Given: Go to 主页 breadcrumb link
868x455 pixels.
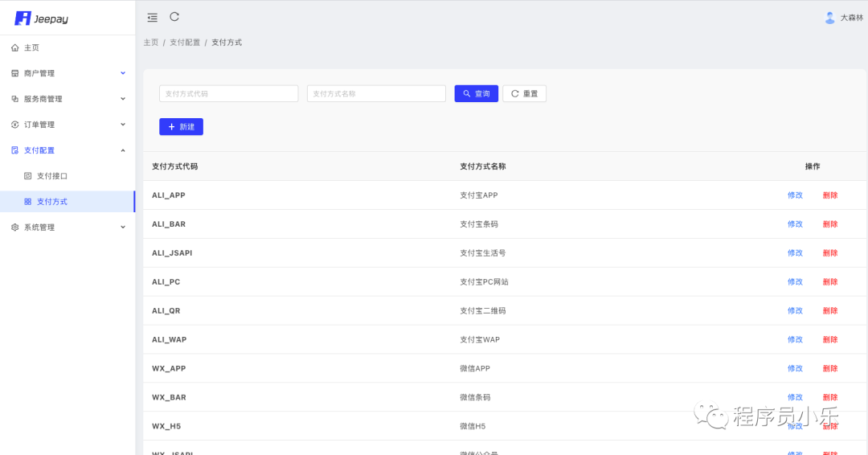Looking at the screenshot, I should click(x=151, y=43).
